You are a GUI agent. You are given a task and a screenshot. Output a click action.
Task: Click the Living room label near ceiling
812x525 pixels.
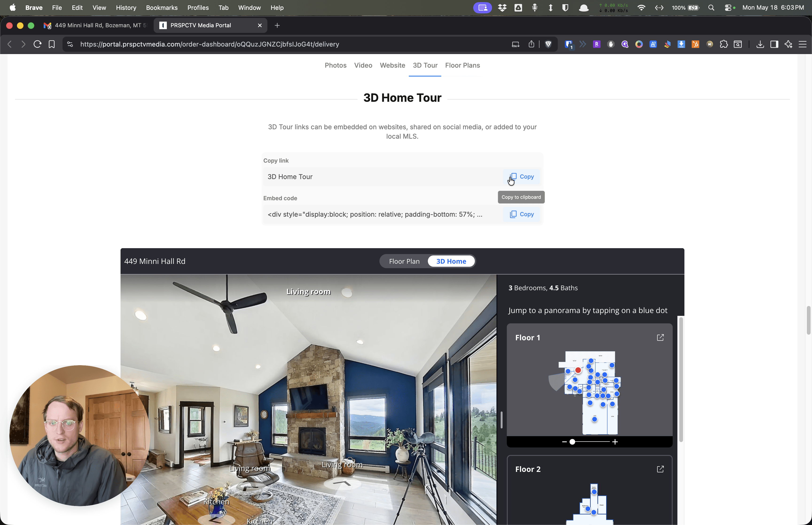tap(308, 291)
